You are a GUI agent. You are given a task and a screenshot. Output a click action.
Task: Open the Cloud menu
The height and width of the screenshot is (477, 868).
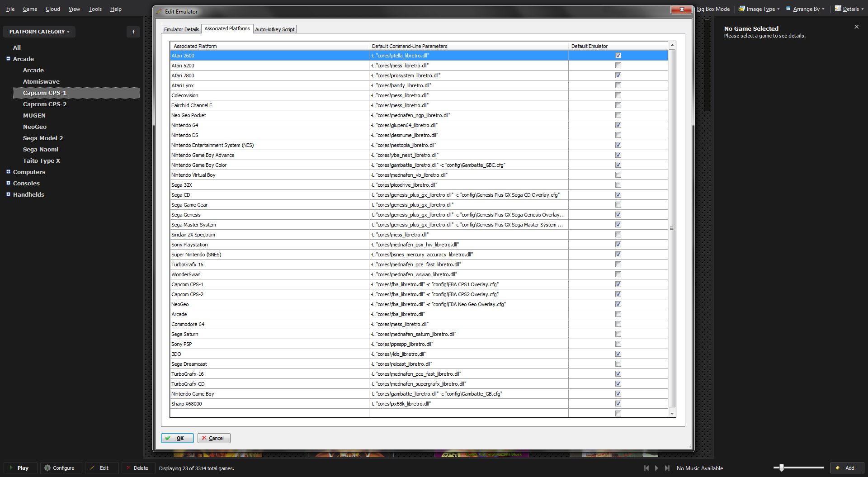(53, 9)
